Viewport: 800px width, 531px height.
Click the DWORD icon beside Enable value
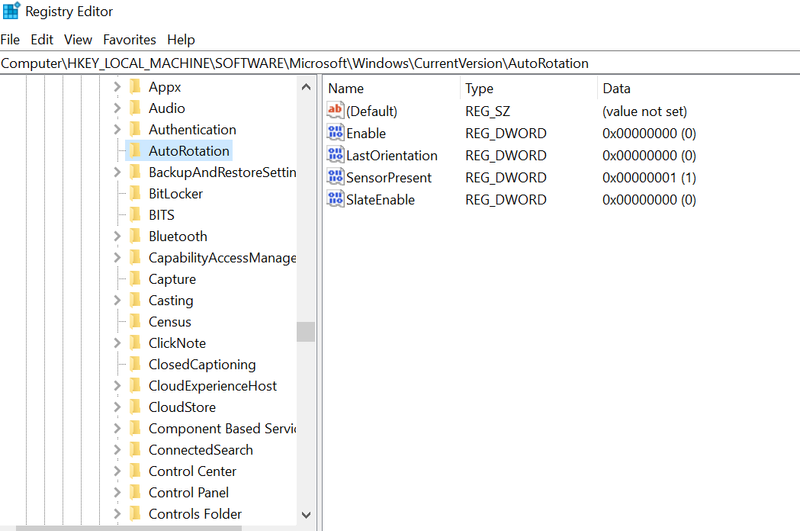[x=336, y=133]
